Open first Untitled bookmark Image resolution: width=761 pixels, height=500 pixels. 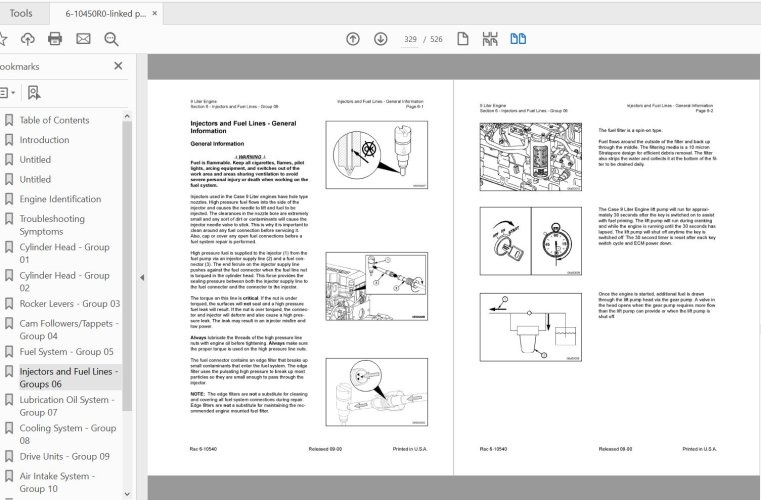coord(35,160)
